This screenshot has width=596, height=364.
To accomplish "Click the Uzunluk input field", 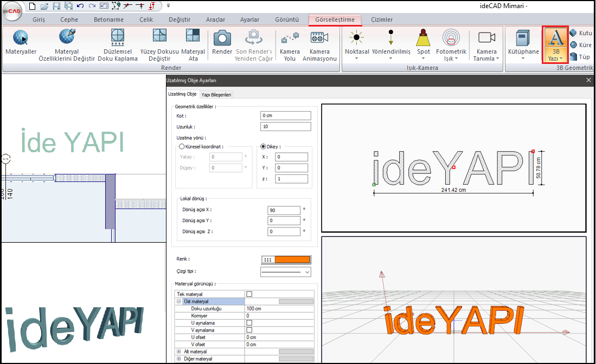I will click(x=286, y=127).
